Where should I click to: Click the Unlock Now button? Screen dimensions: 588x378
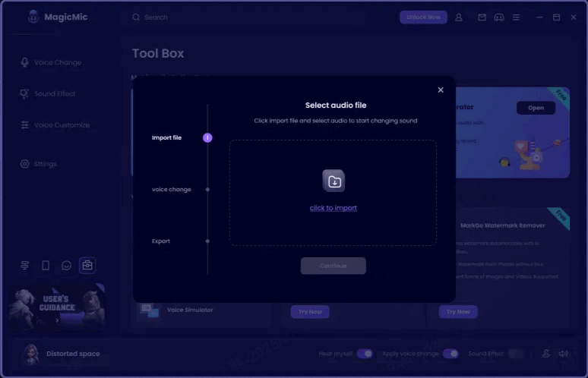click(x=423, y=17)
